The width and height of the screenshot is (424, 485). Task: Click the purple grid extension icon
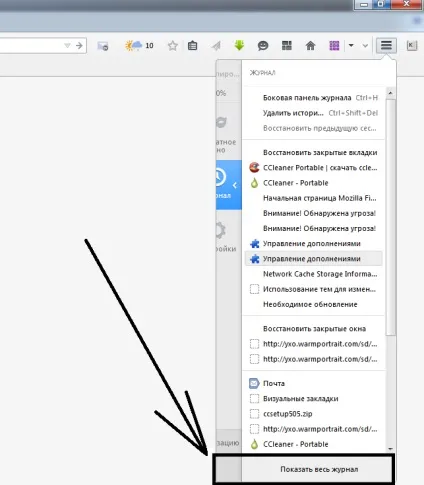point(334,45)
